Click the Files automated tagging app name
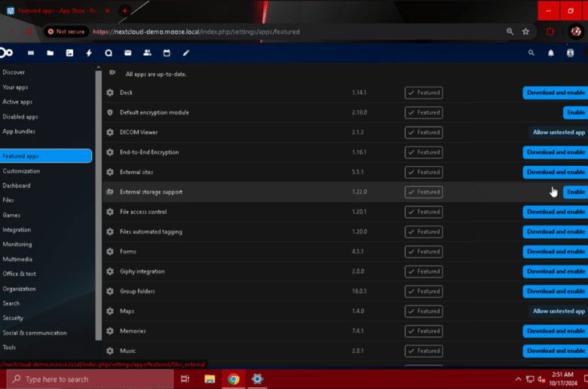This screenshot has height=389, width=588. 151,231
